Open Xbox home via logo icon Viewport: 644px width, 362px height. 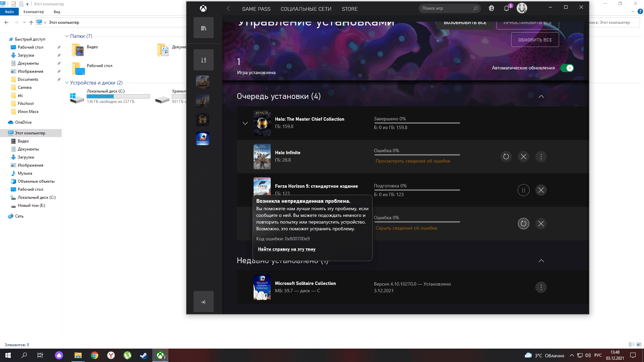point(203,9)
